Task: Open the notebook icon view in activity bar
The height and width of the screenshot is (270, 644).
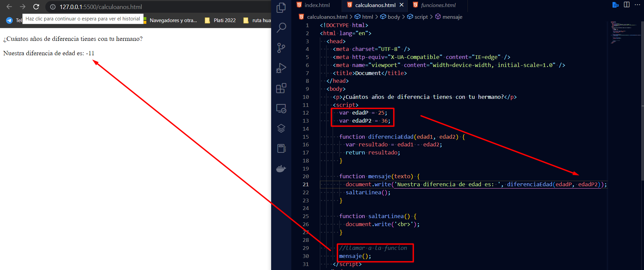Action: coord(281,148)
